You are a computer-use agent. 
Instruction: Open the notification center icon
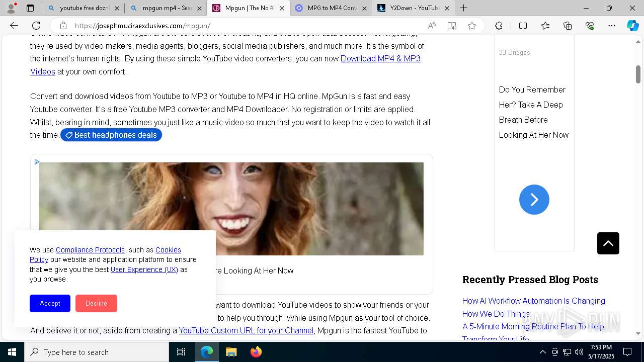(627, 352)
